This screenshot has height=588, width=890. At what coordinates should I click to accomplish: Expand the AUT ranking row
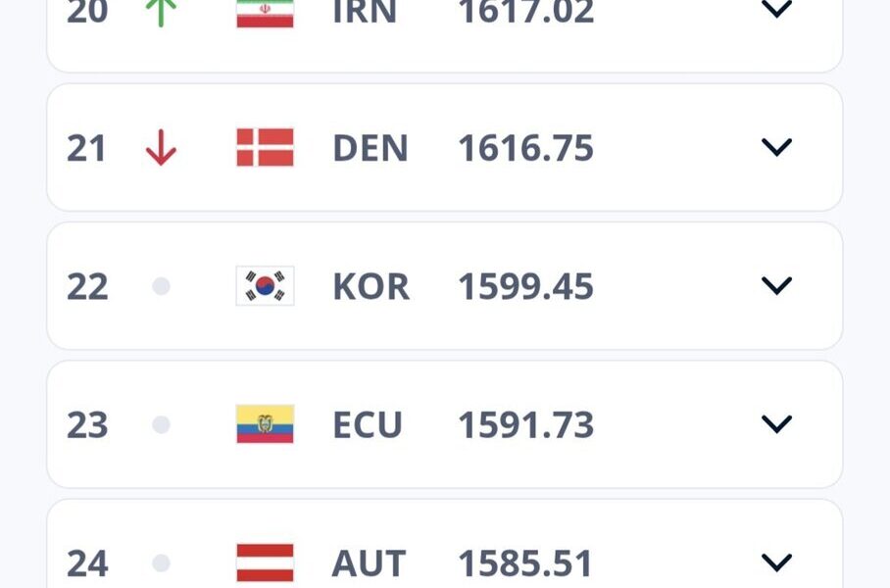tap(776, 563)
